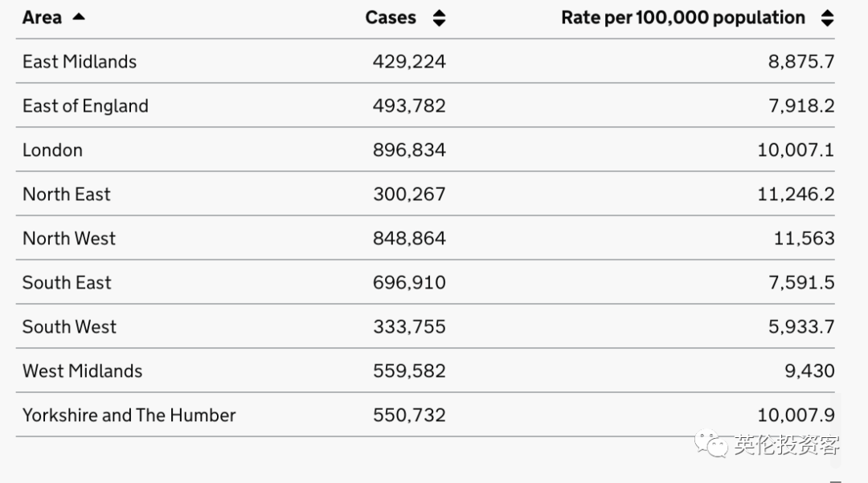Click the London area cell
The height and width of the screenshot is (483, 868).
(x=52, y=150)
